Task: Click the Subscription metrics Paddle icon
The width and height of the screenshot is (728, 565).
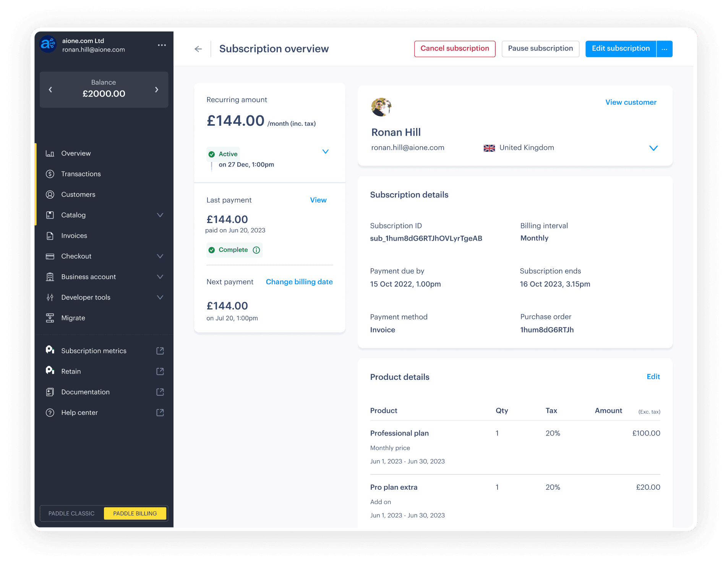Action: pos(50,350)
